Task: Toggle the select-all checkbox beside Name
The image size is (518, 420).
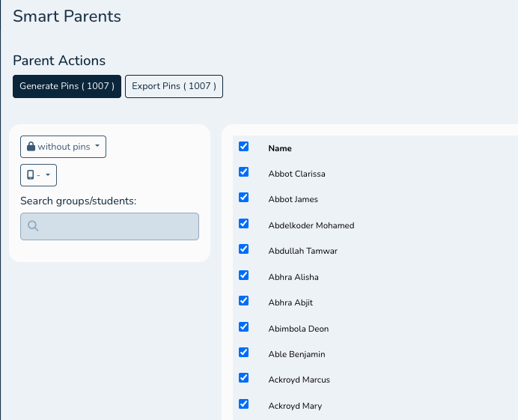Action: pos(243,147)
